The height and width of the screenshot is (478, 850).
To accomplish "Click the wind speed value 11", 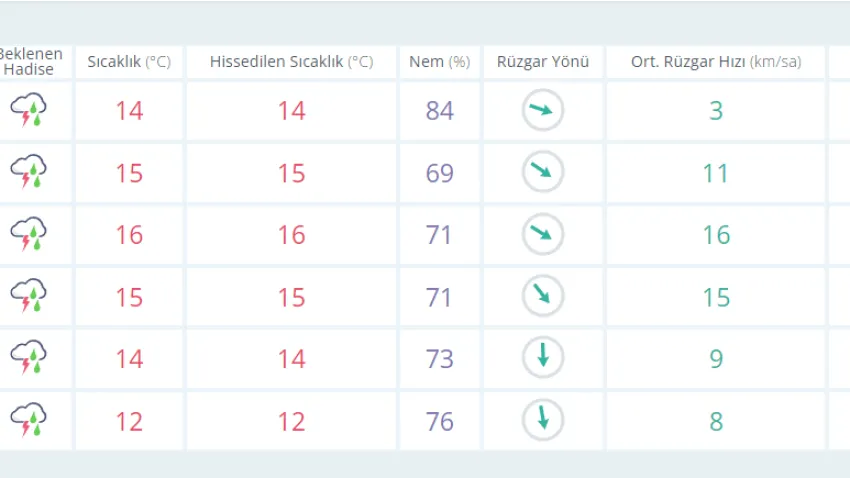I will click(x=716, y=173).
